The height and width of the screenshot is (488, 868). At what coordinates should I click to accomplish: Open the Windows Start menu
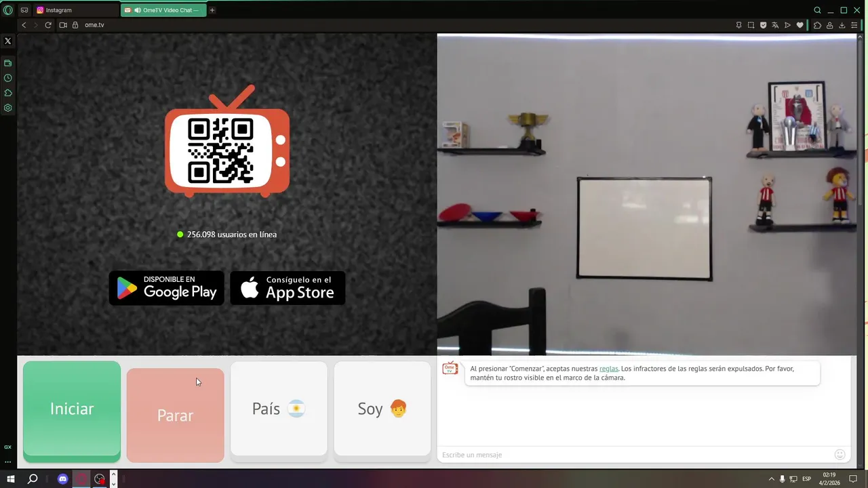point(11,479)
